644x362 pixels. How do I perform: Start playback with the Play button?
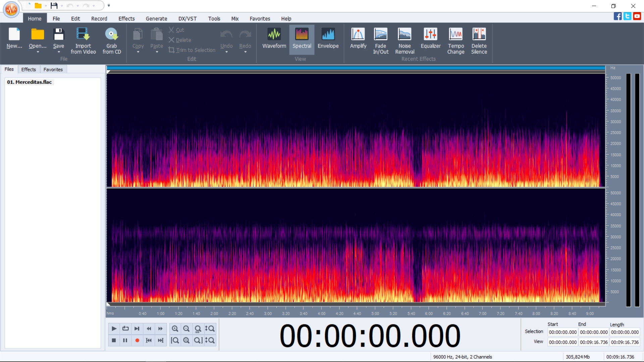tap(114, 328)
